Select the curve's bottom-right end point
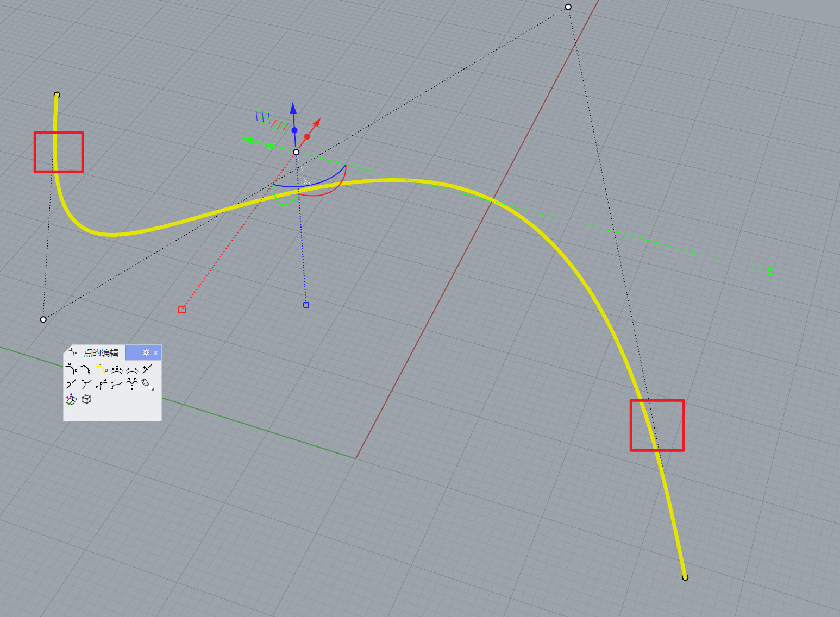 tap(685, 577)
